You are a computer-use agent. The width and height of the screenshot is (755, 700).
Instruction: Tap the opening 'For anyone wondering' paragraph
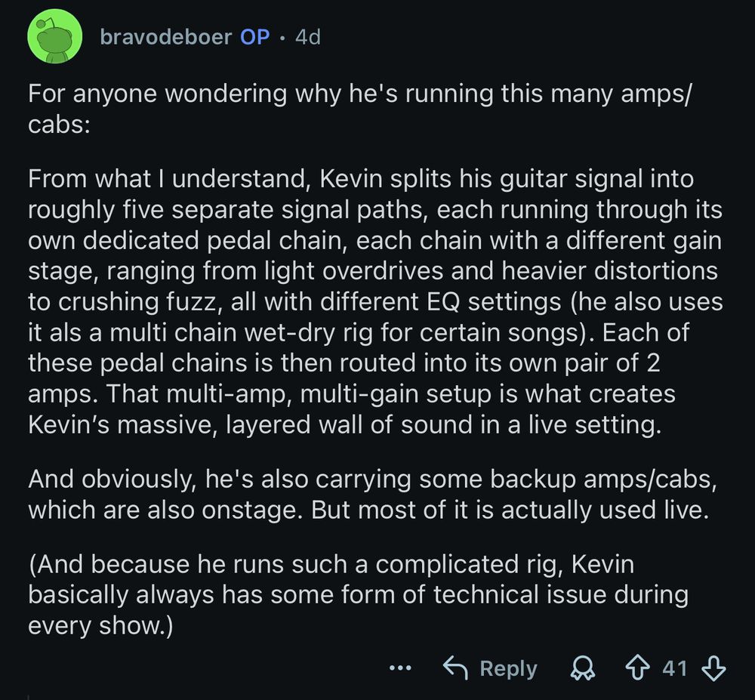359,109
